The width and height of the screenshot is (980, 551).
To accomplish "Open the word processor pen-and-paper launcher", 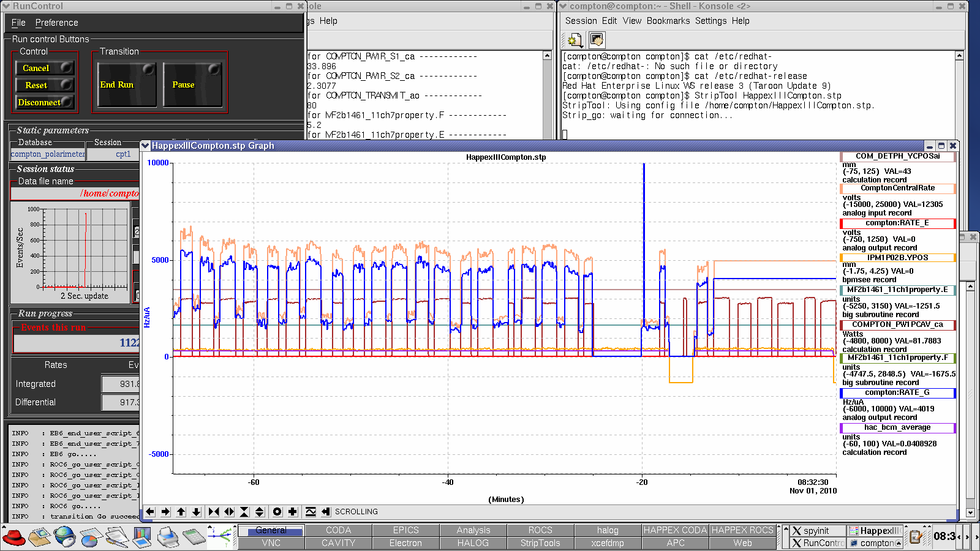I will click(116, 537).
